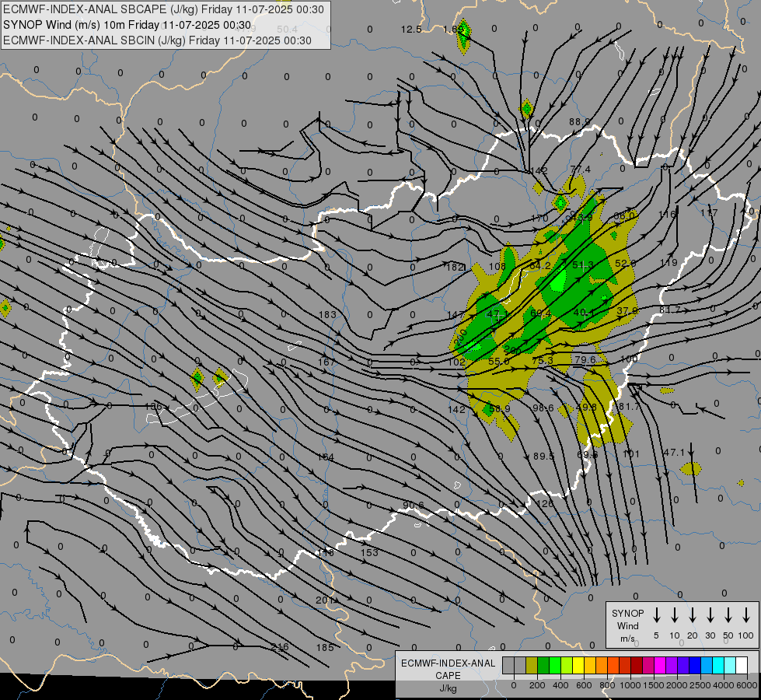
Task: Click the 182 value on the map
Action: coord(456,268)
